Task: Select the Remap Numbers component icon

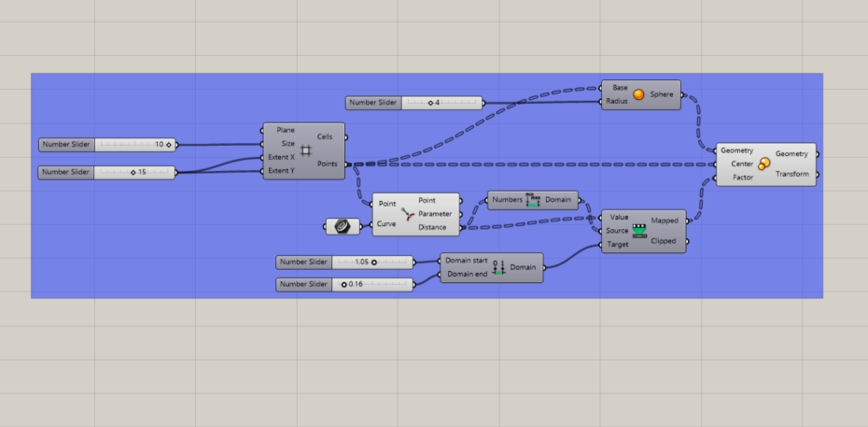Action: point(639,231)
